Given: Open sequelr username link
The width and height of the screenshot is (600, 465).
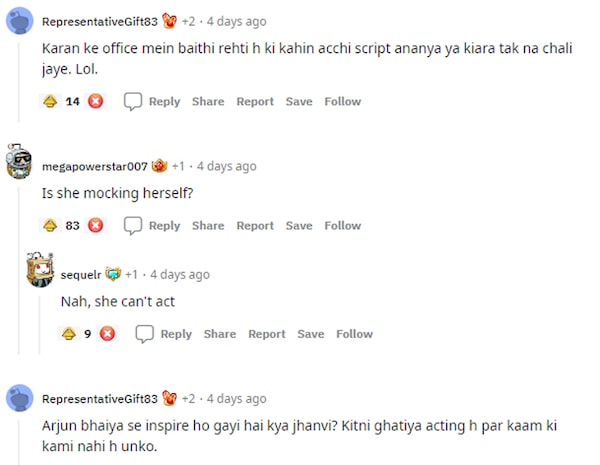Looking at the screenshot, I should [x=81, y=274].
